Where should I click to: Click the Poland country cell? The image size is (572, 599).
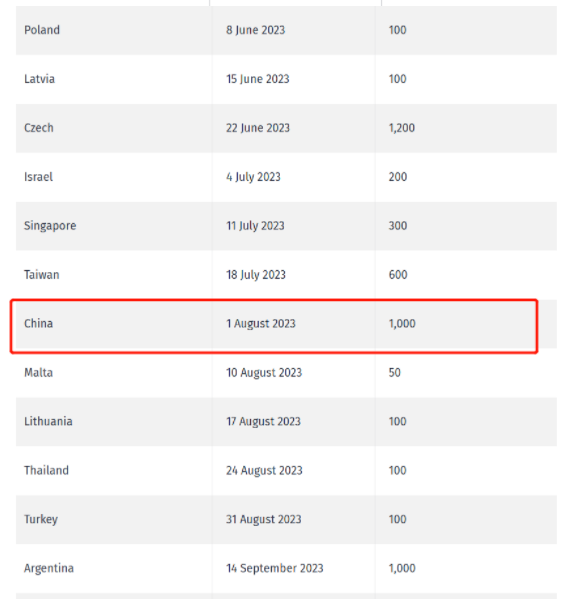(x=42, y=30)
